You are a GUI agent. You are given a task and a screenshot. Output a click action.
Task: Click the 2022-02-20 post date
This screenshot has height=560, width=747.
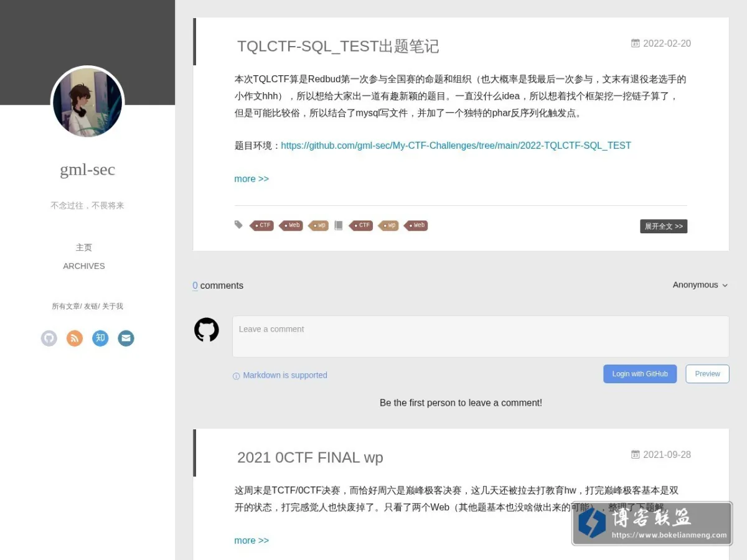(667, 44)
